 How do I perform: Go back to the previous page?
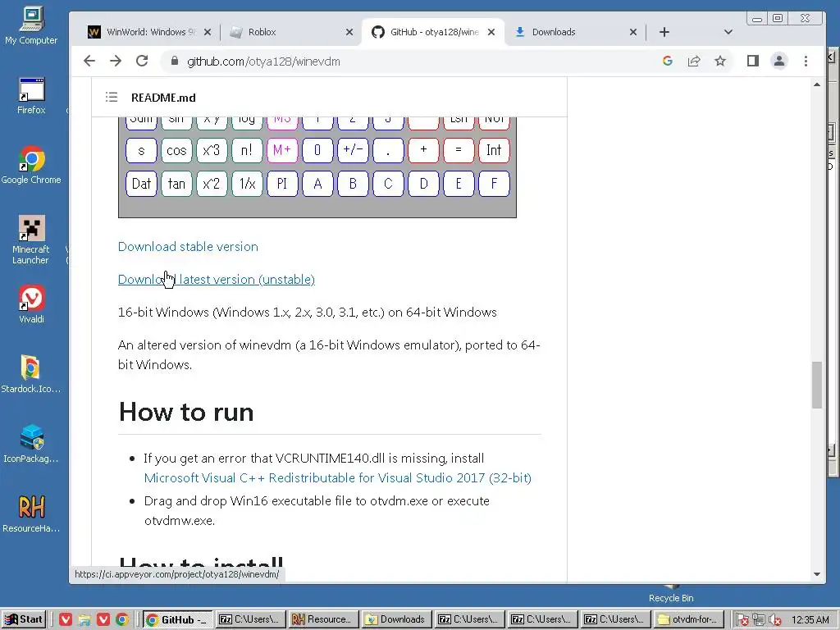point(89,61)
